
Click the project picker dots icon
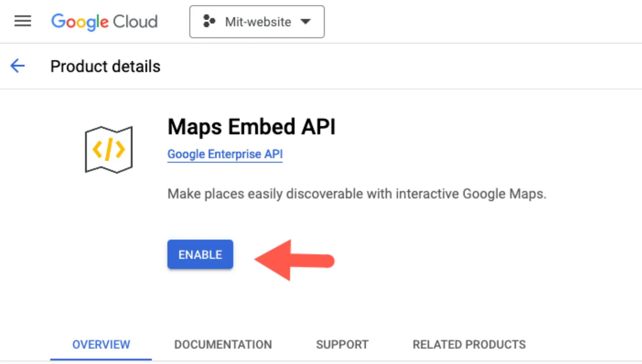pyautogui.click(x=209, y=21)
